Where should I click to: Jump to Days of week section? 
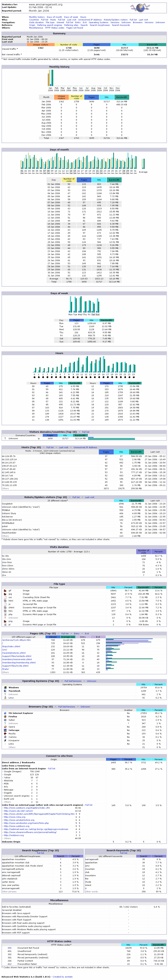[71, 17]
